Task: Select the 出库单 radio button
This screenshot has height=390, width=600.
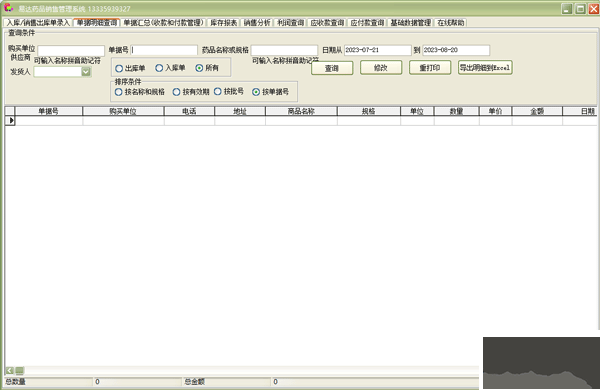Action: coord(130,69)
